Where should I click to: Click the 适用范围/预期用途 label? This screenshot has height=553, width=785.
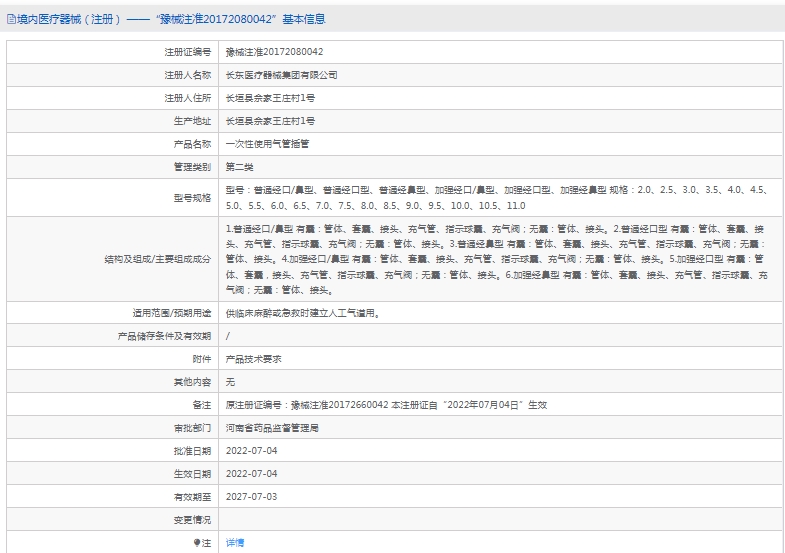tap(172, 313)
